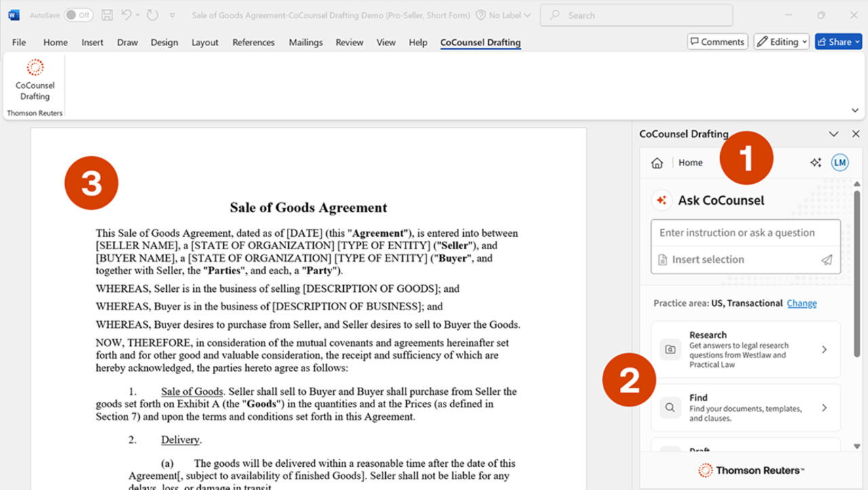This screenshot has width=868, height=490.
Task: Click the pane scrollbar thumb
Action: pos(856,274)
